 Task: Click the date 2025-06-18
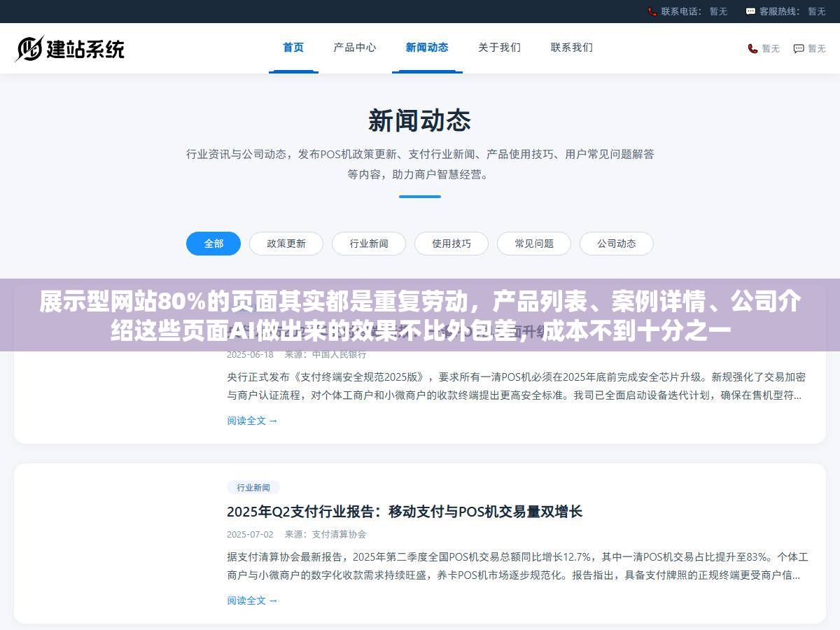[x=250, y=354]
